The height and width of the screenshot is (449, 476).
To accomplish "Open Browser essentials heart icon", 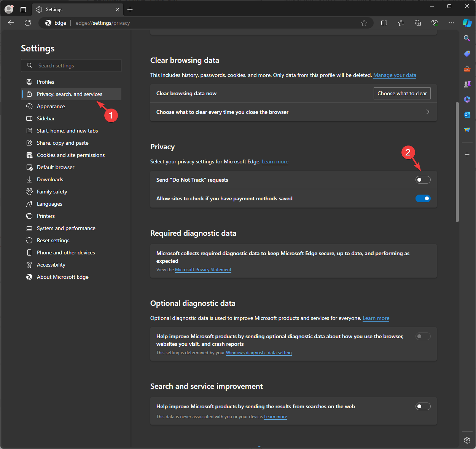I will coord(435,23).
